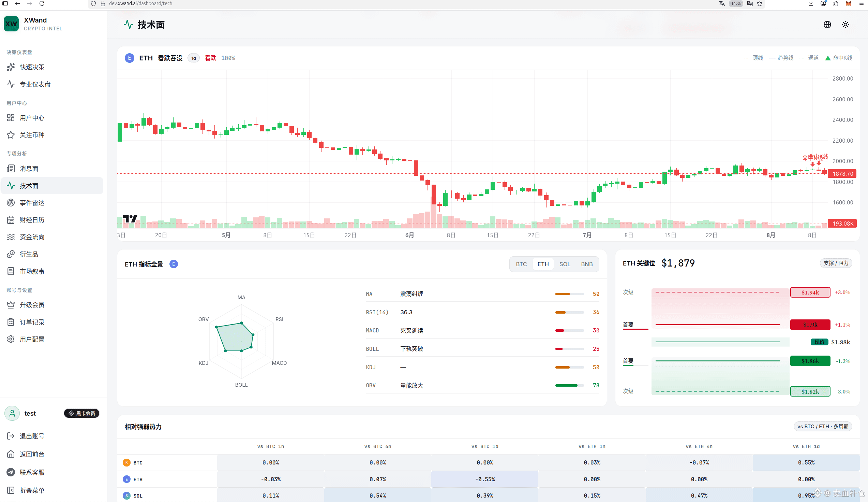The width and height of the screenshot is (868, 502).
Task: Toggle the 颈线 legend item
Action: 753,58
